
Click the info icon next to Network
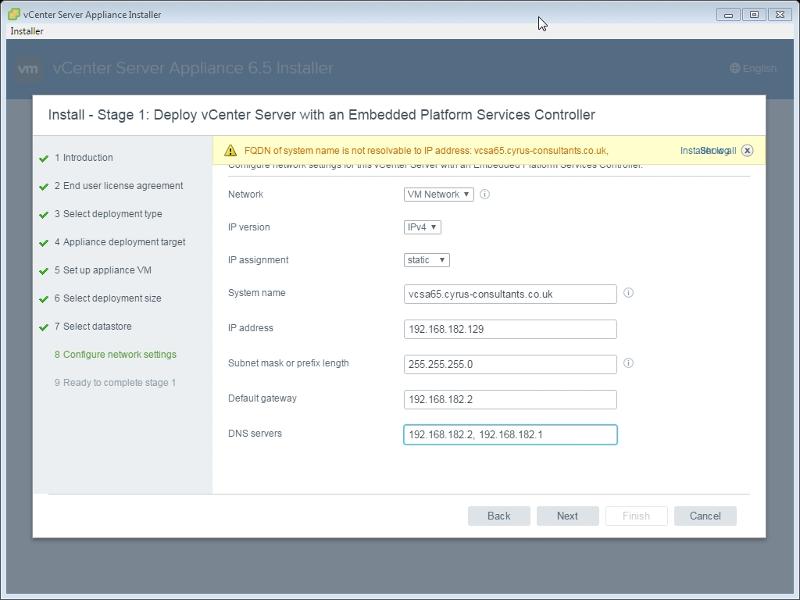pos(485,194)
